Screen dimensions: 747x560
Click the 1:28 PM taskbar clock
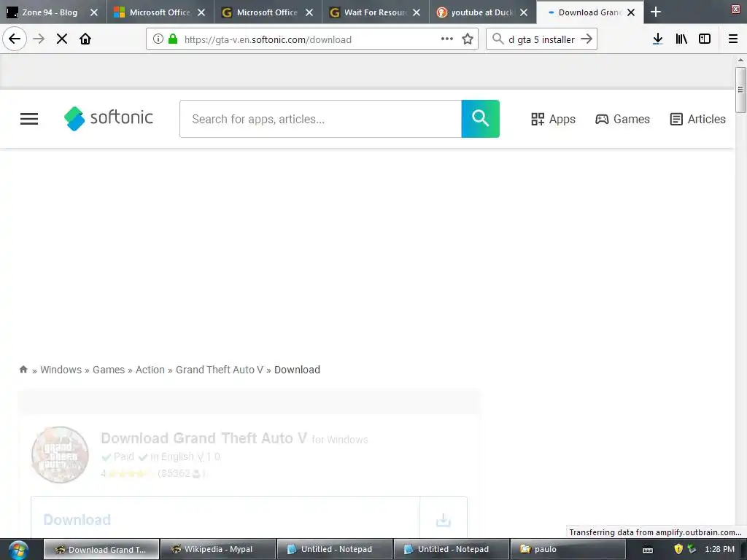(719, 549)
